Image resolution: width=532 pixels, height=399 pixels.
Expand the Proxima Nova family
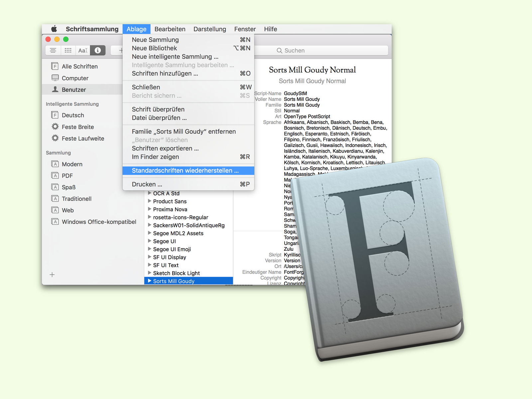149,209
